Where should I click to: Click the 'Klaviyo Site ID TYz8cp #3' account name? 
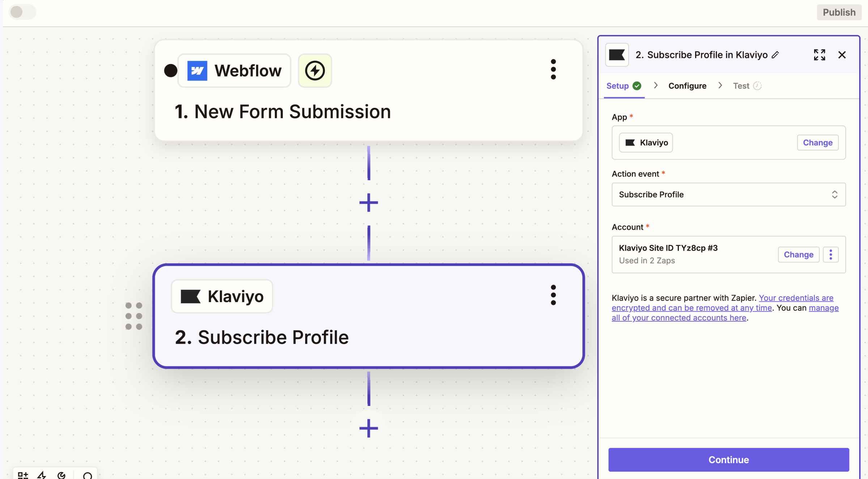coord(668,248)
